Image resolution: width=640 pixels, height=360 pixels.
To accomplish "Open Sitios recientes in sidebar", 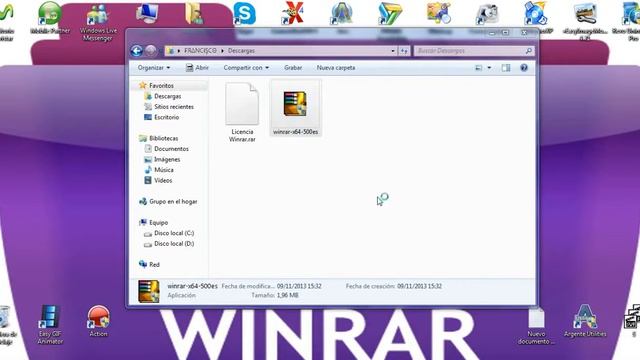I will coord(173,107).
